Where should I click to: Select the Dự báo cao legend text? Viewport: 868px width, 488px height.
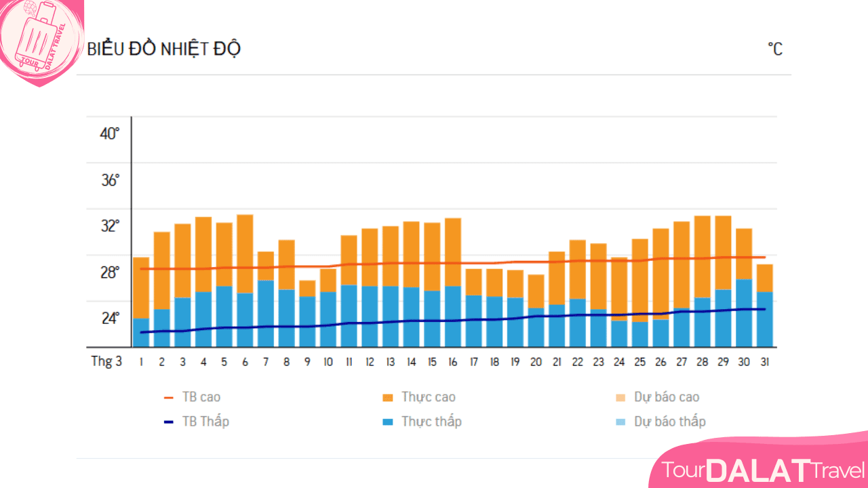pyautogui.click(x=667, y=397)
